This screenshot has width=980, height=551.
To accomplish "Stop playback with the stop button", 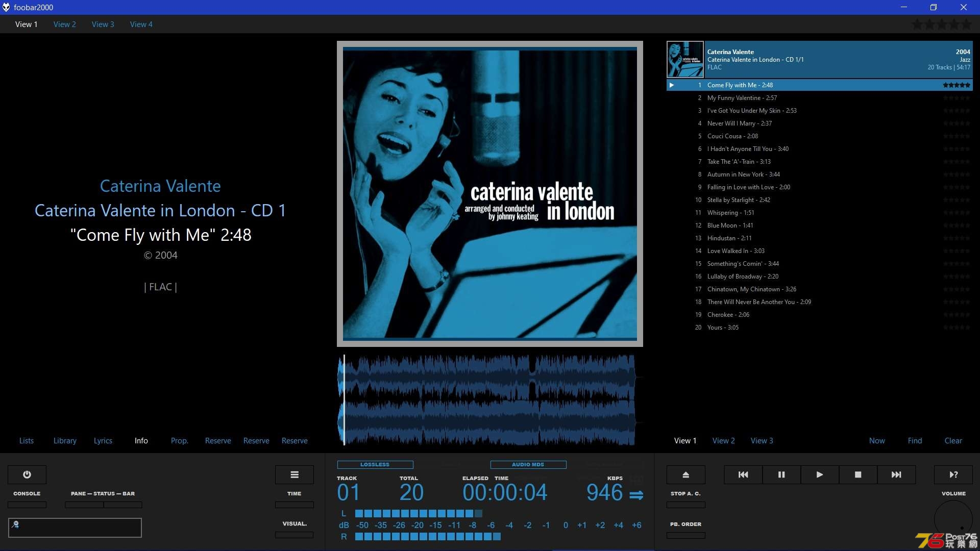I will 858,474.
